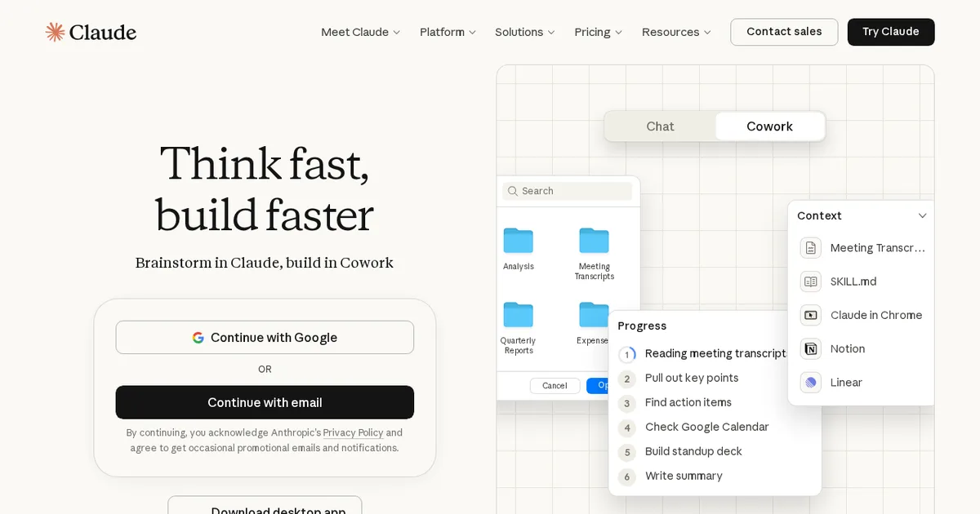Click the Claude in Chrome icon
Screen dimensions: 980x514
(811, 315)
